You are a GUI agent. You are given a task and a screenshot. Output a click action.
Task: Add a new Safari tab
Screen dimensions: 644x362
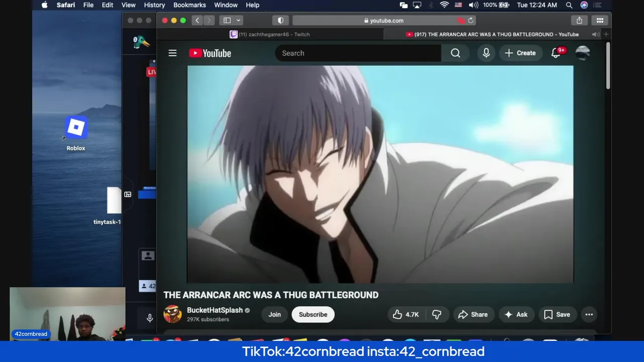[x=606, y=34]
